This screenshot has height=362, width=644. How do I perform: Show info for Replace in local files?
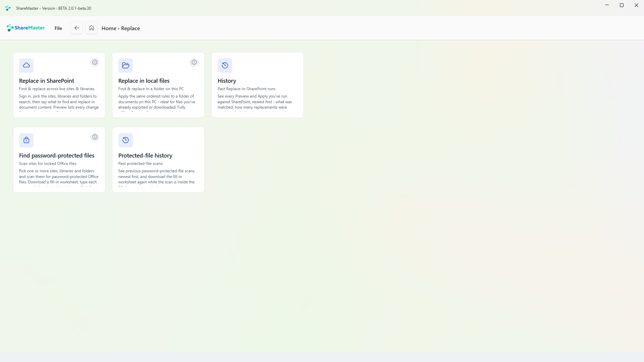(x=194, y=62)
